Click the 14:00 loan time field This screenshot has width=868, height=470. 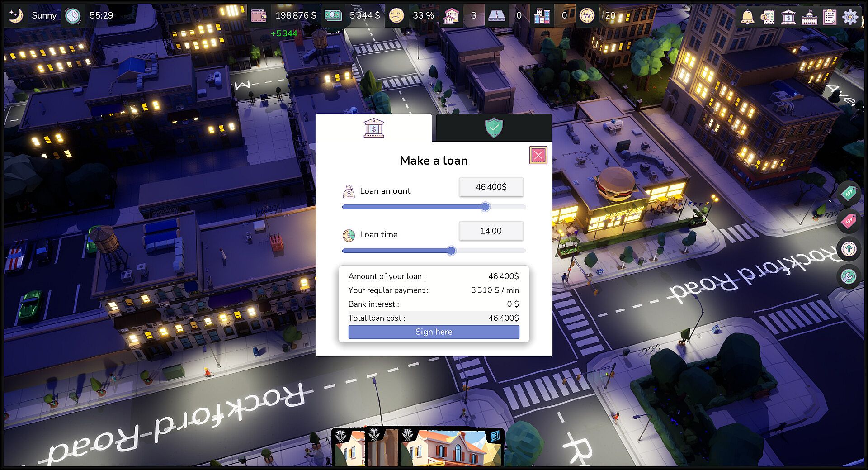491,231
